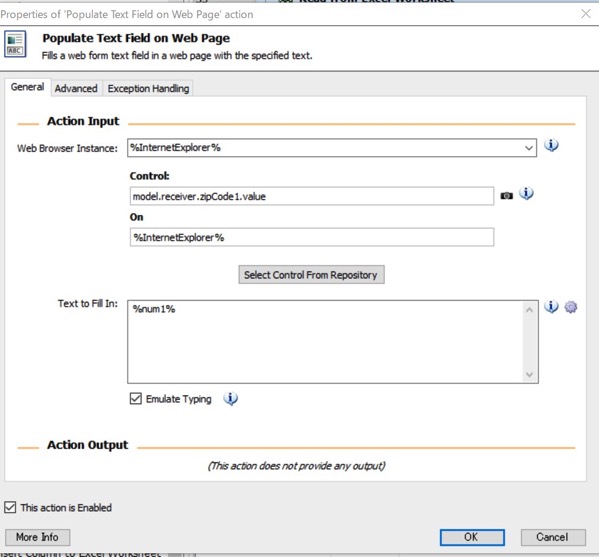Image resolution: width=599 pixels, height=557 pixels.
Task: Click the info icon beside Text to Fill In
Action: pyautogui.click(x=551, y=307)
